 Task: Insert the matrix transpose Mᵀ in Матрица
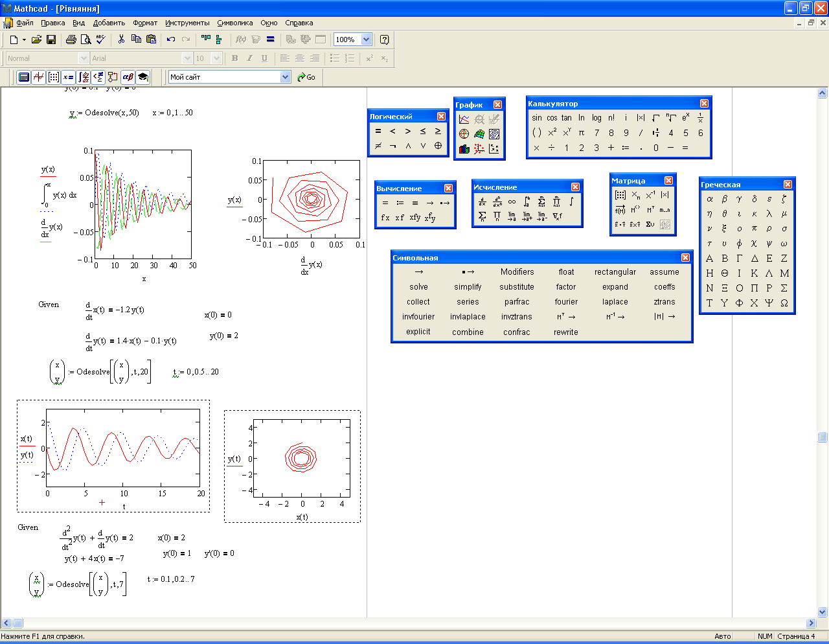[x=650, y=210]
